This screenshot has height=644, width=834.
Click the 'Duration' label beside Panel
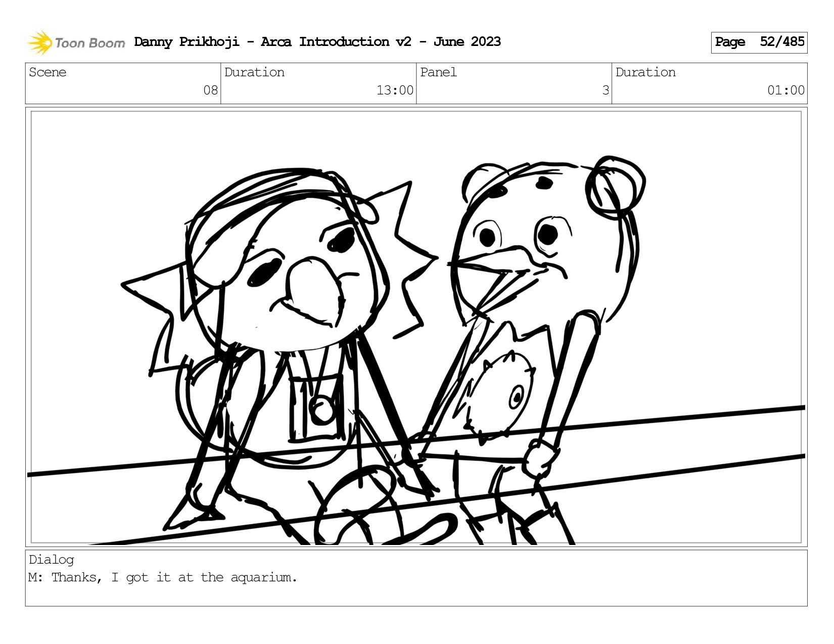coord(645,72)
